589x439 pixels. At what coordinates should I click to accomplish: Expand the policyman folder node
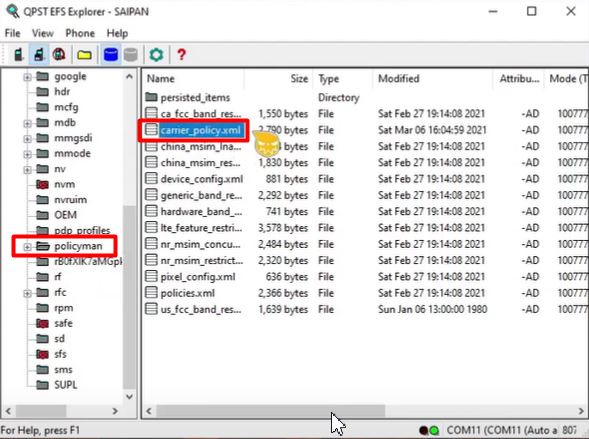pyautogui.click(x=27, y=247)
